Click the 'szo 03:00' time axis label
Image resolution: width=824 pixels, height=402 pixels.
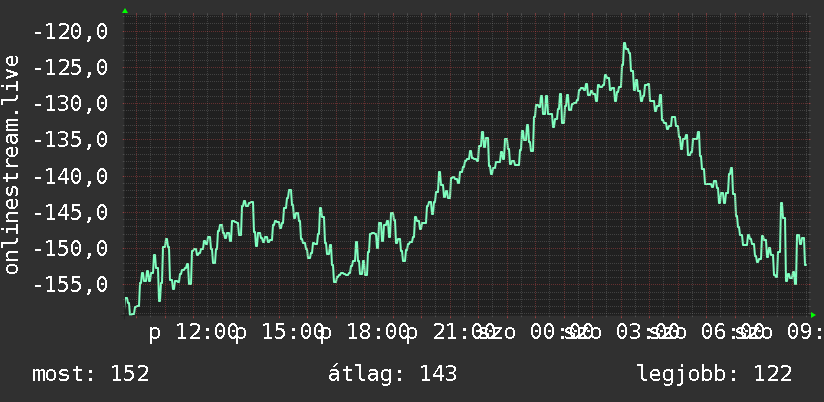click(621, 333)
